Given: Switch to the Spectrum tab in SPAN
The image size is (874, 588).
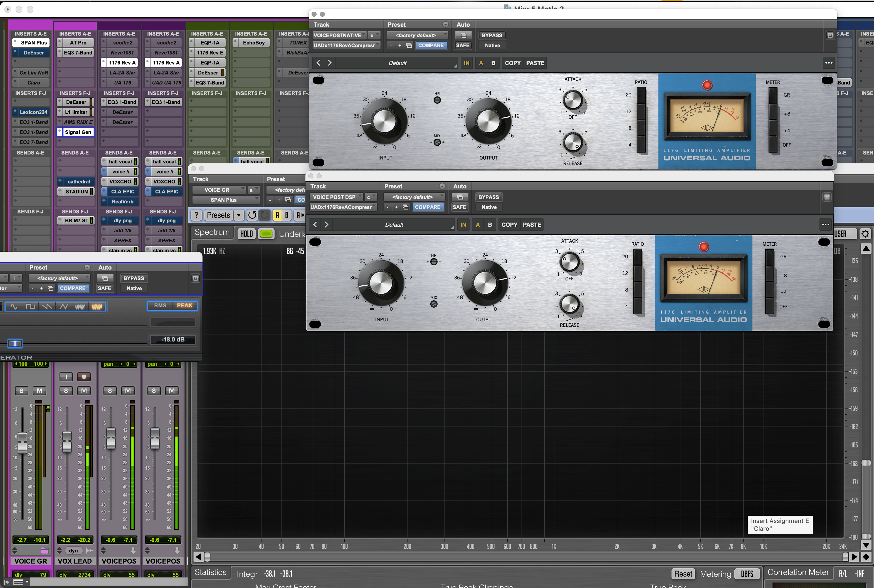Looking at the screenshot, I should pos(212,233).
